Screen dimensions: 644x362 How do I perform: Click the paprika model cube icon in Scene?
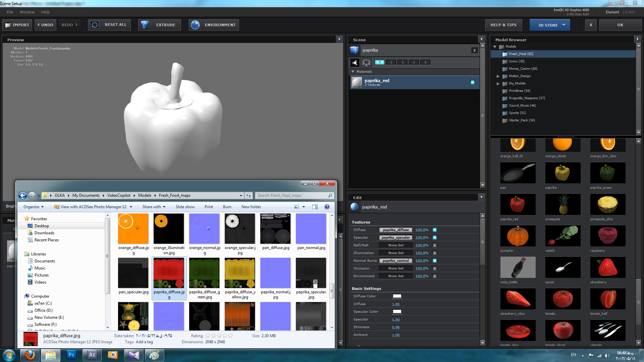pos(355,50)
